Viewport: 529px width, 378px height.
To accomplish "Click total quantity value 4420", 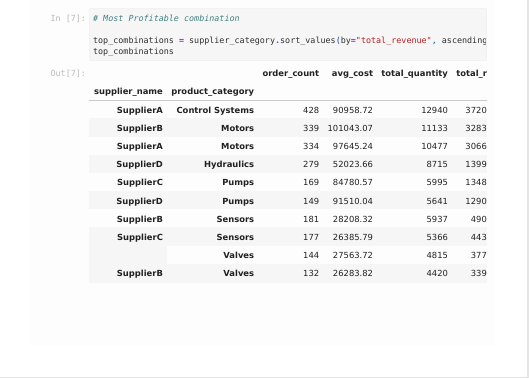I will 437,273.
